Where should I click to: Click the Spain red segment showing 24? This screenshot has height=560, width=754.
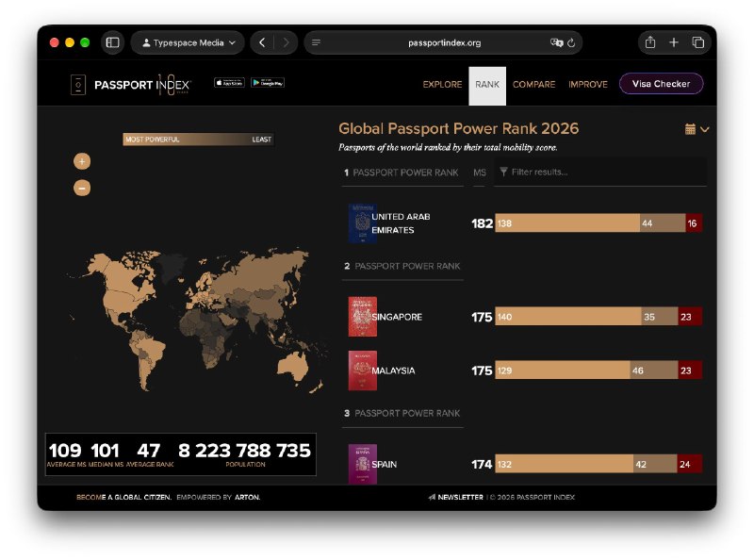[x=690, y=464]
